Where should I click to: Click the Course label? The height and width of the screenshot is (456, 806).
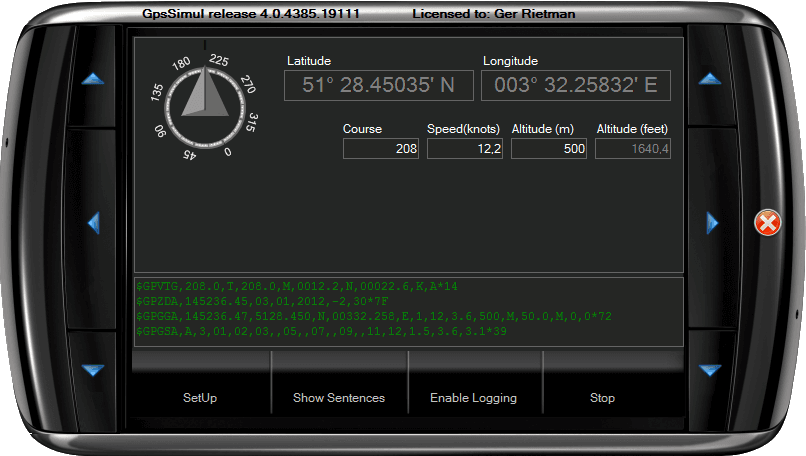[x=362, y=129]
